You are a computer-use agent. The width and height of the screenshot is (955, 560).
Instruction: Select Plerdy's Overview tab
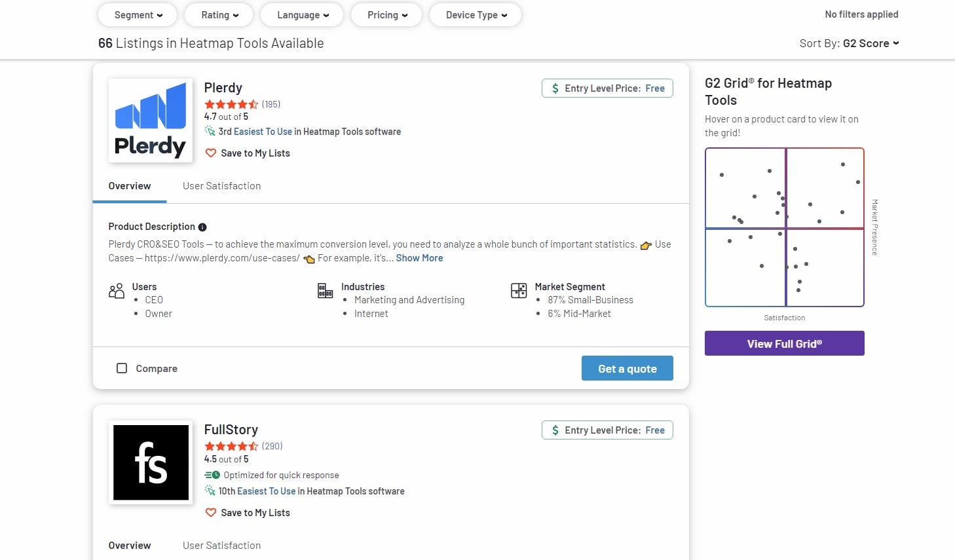[x=130, y=186]
